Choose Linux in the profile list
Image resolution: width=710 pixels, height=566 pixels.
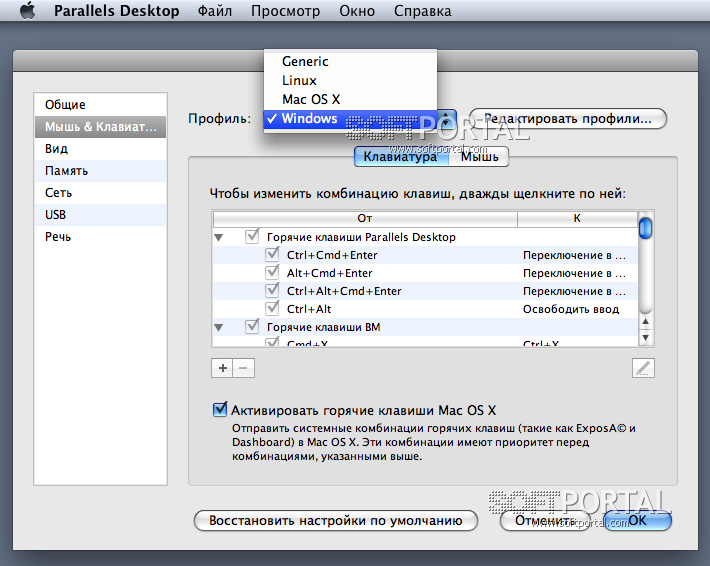tap(350, 80)
